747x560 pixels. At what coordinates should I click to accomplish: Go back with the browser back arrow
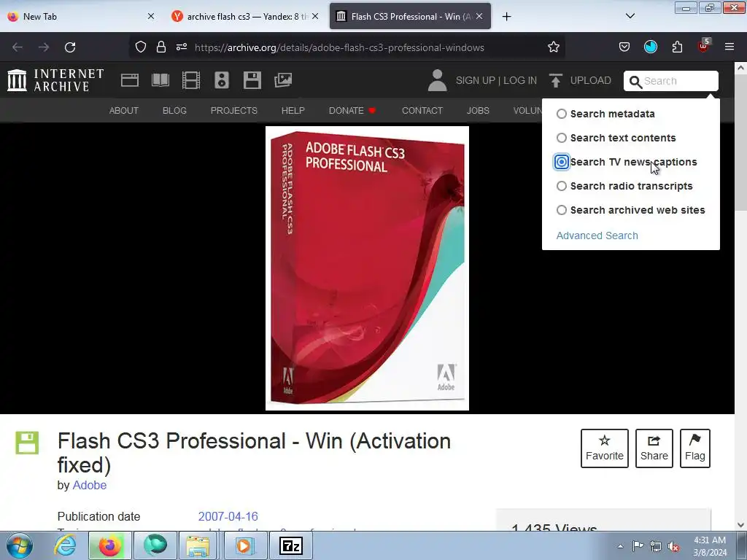[x=18, y=47]
